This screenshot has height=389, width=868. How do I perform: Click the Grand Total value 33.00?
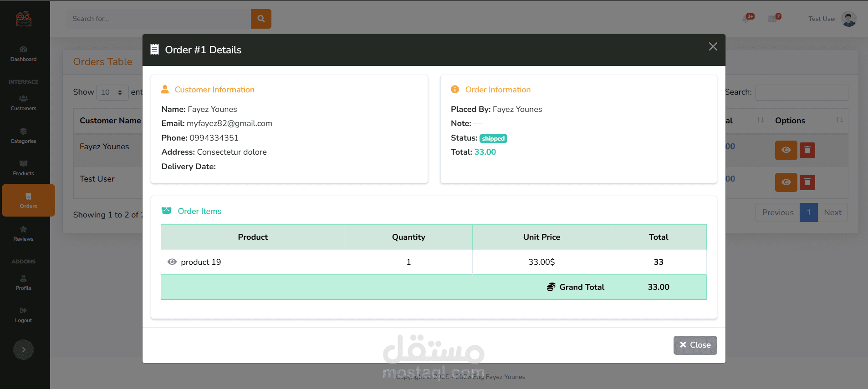tap(659, 287)
